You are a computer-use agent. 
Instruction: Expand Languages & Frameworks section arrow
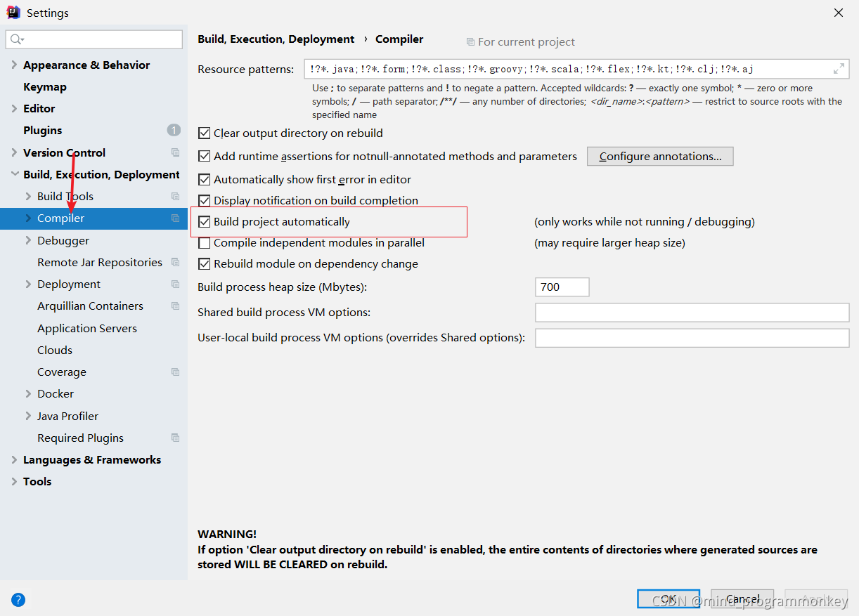click(15, 459)
